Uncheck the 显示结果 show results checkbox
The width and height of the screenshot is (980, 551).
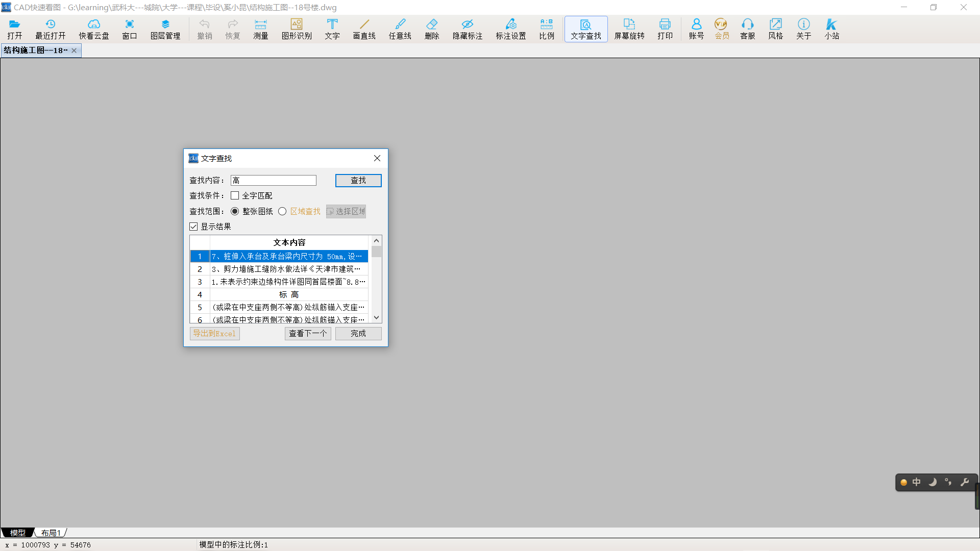[x=193, y=227]
